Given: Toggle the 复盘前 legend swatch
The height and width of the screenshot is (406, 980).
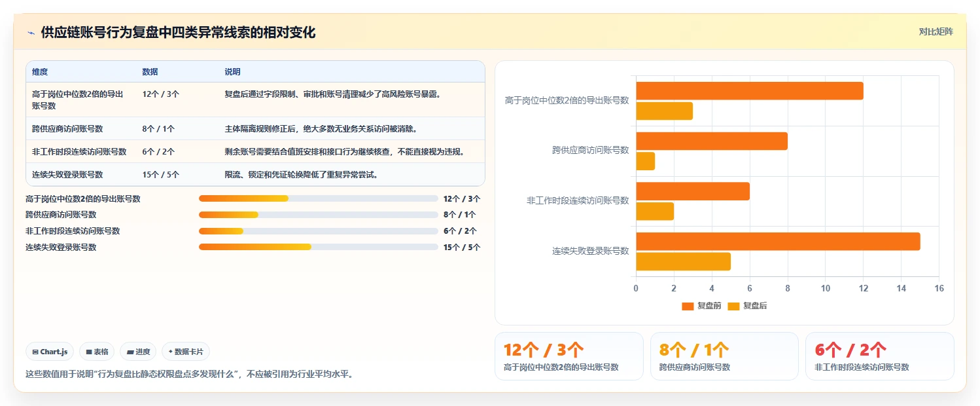Looking at the screenshot, I should tap(687, 306).
